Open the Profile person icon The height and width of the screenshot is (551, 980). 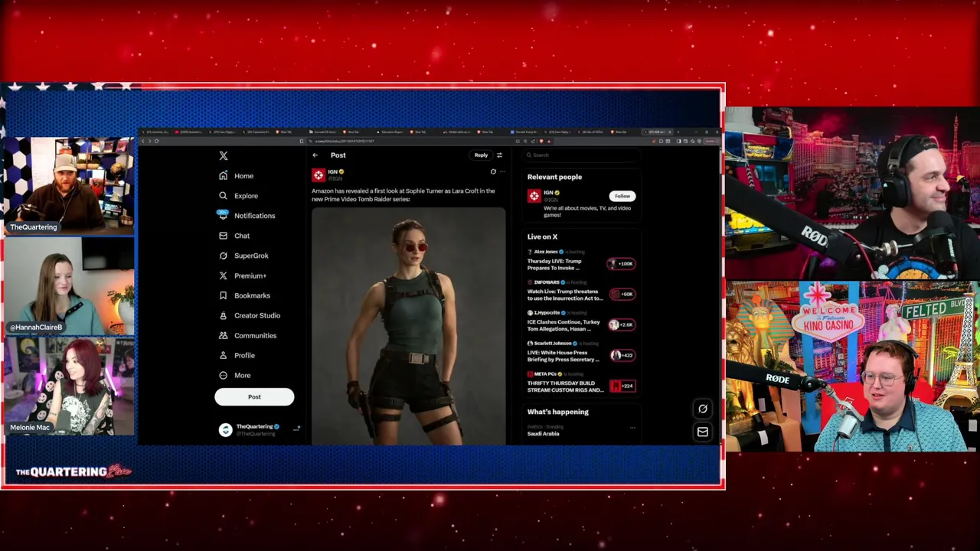click(223, 355)
